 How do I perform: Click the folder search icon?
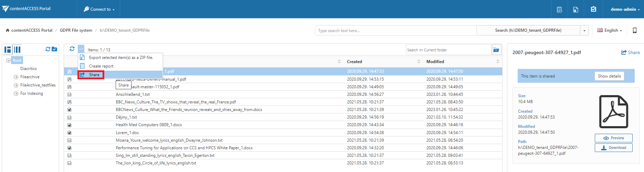click(496, 50)
